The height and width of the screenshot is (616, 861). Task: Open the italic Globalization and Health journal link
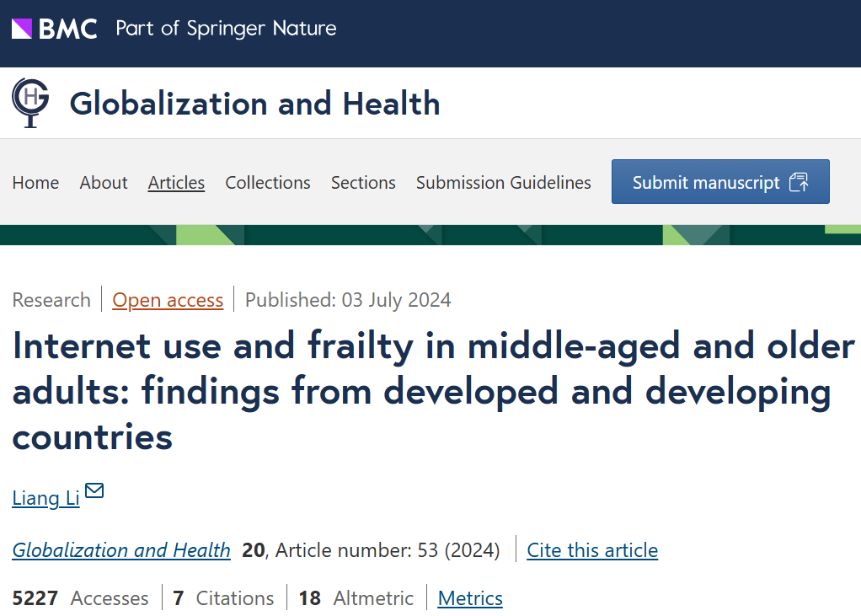pyautogui.click(x=121, y=550)
